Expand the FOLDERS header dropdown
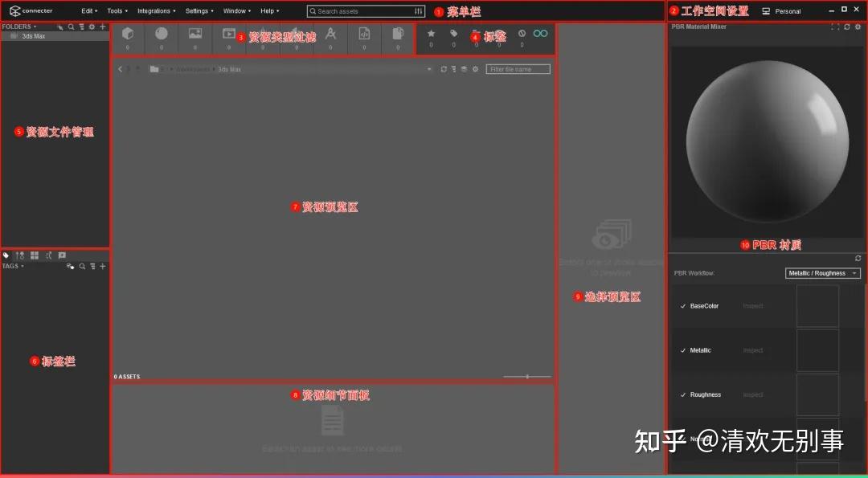Image resolution: width=868 pixels, height=478 pixels. [x=35, y=27]
